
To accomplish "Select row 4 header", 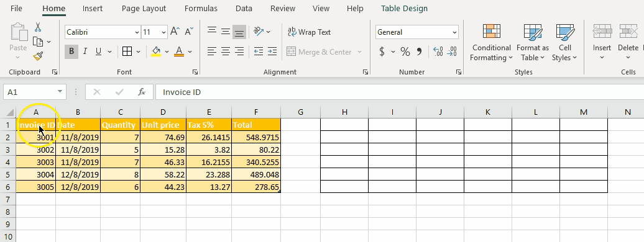I will 8,162.
